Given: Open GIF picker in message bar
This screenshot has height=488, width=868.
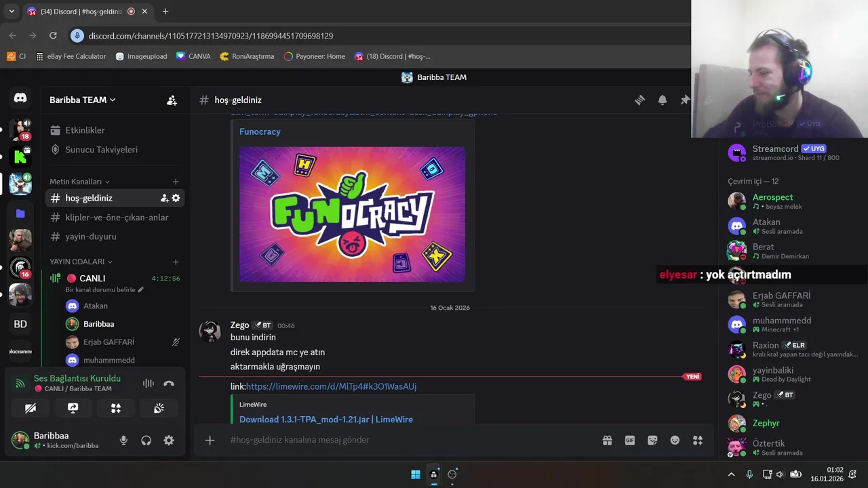Looking at the screenshot, I should (630, 441).
